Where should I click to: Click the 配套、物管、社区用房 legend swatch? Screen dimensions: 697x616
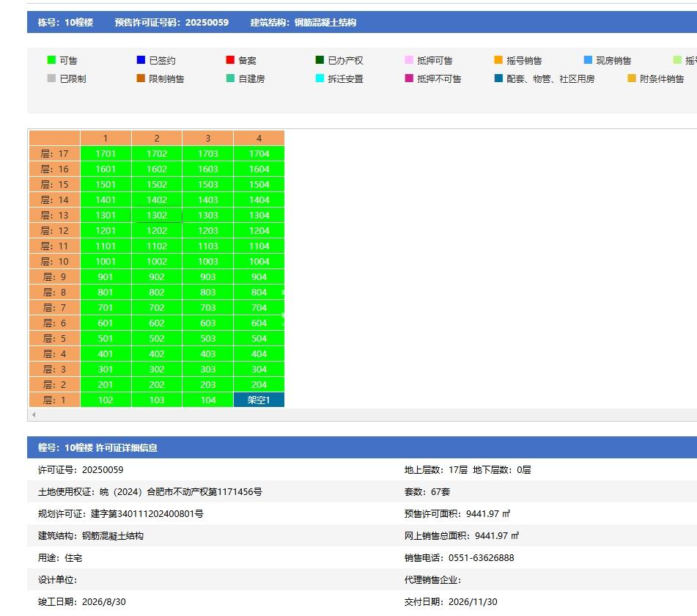click(x=498, y=78)
